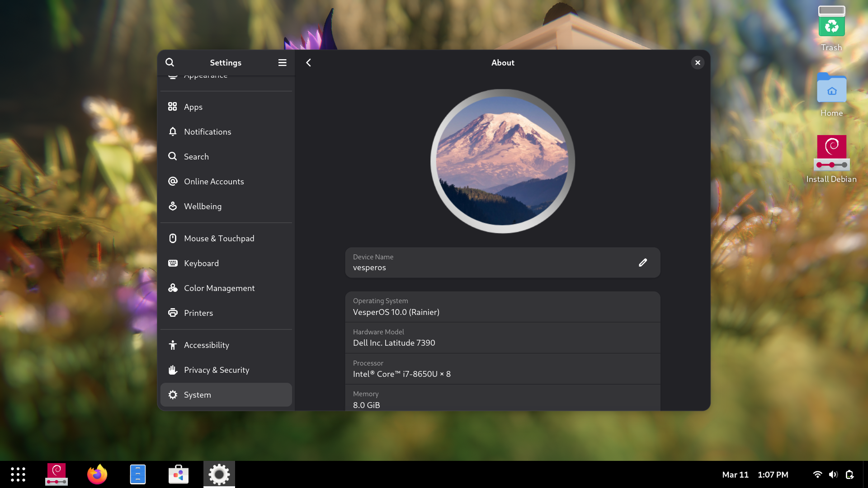
Task: Show applications grid in the taskbar
Action: [18, 474]
